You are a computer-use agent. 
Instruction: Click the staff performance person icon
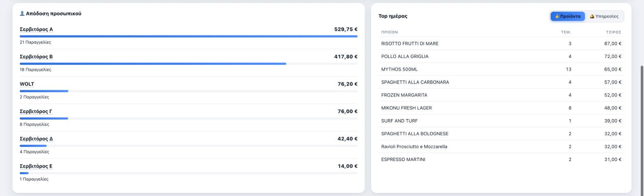tap(22, 14)
